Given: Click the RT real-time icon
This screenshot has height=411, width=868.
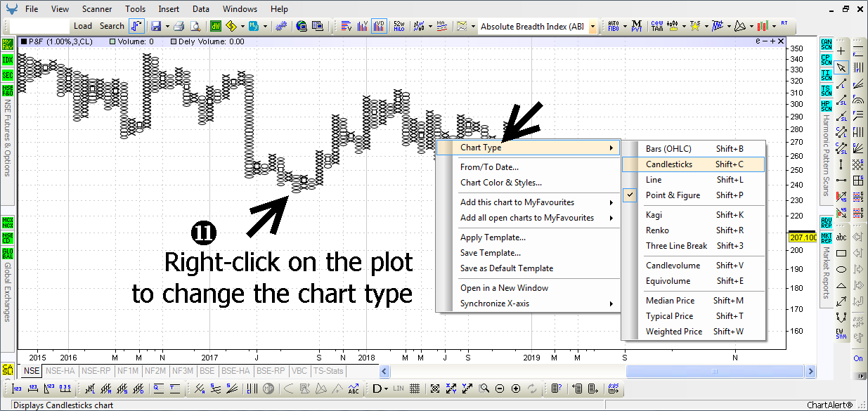Looking at the screenshot, I should coord(784,23).
